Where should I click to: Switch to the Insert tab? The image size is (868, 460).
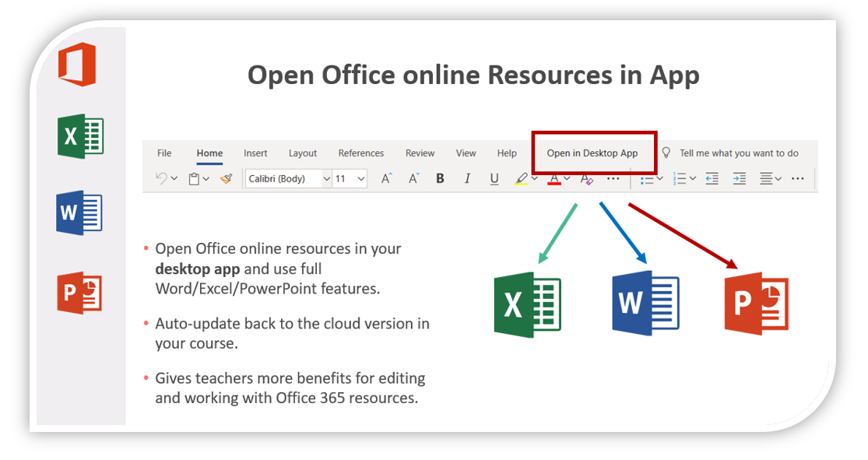pyautogui.click(x=255, y=153)
